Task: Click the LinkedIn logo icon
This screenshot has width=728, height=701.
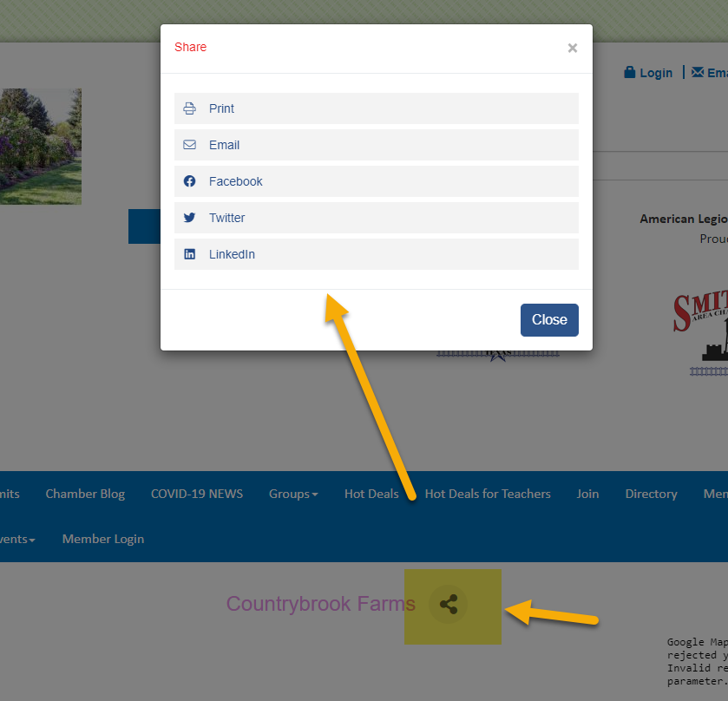Action: click(189, 254)
